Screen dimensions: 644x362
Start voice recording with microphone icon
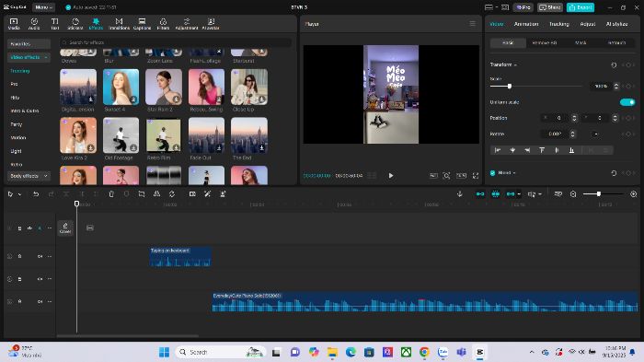pos(460,193)
